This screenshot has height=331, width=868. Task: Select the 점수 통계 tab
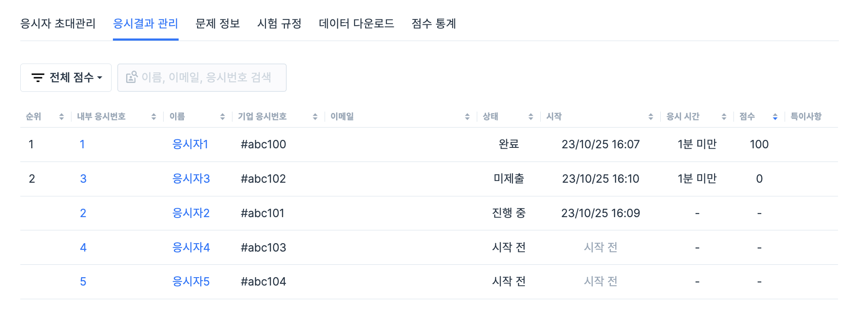[434, 23]
